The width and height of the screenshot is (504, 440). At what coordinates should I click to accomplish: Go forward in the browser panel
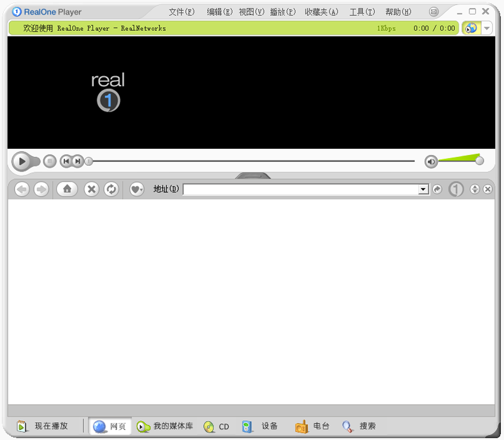41,189
